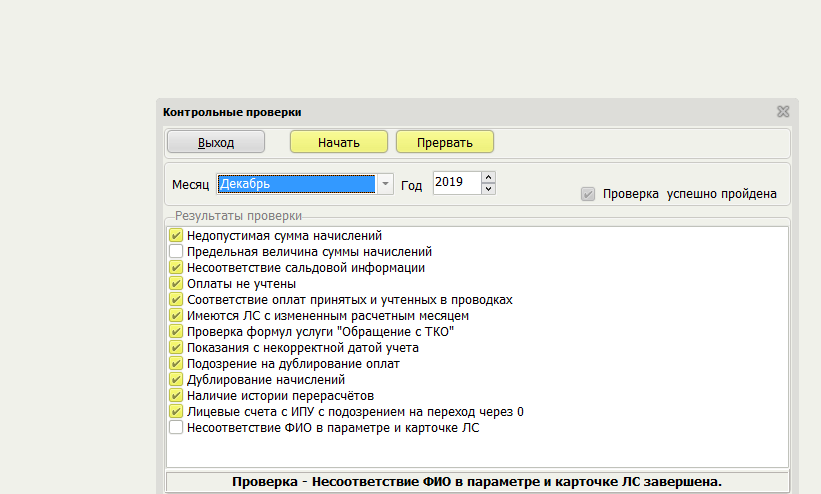Image resolution: width=821 pixels, height=494 pixels.
Task: Close the Контрольные проверки dialog
Action: [783, 112]
